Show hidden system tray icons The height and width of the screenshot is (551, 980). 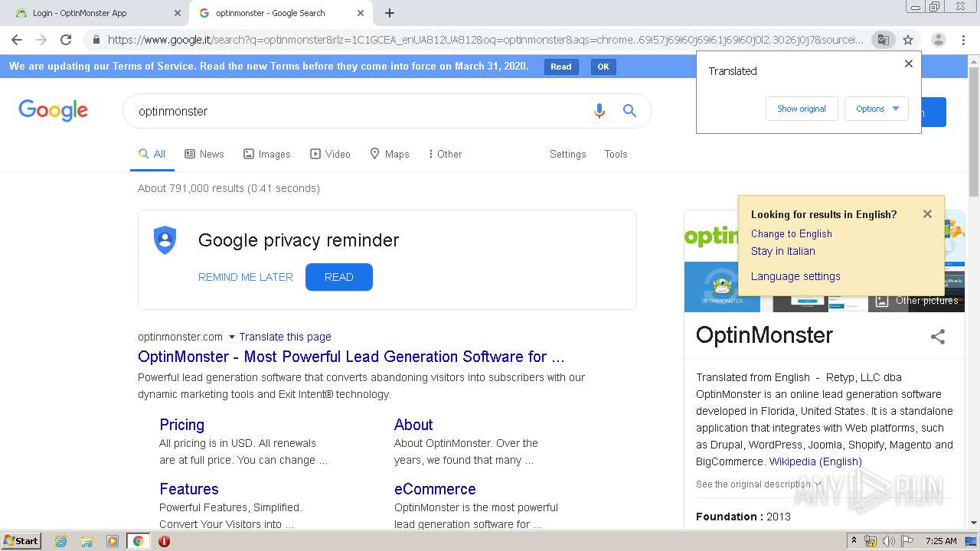854,541
